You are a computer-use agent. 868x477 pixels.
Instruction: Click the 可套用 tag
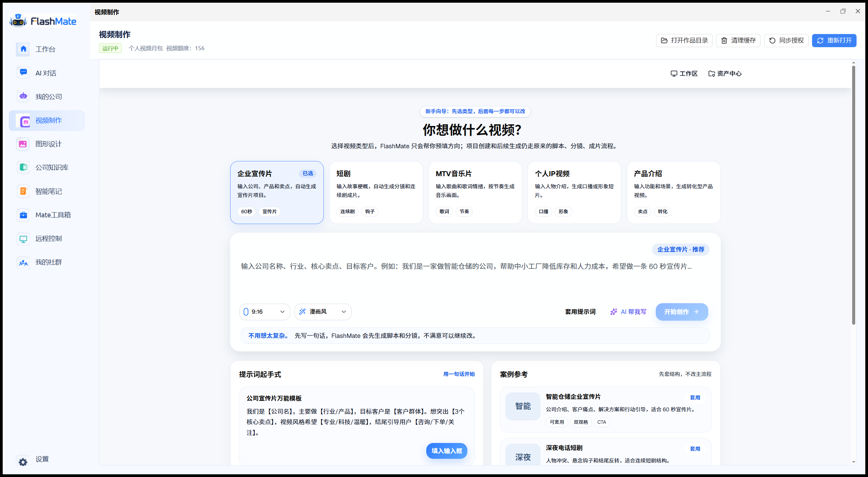tap(557, 422)
